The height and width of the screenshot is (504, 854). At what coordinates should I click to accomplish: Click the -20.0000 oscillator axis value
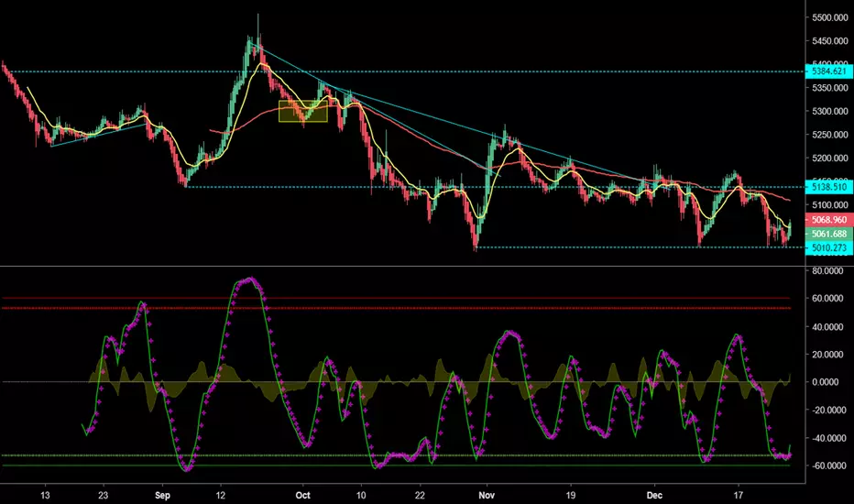click(827, 411)
